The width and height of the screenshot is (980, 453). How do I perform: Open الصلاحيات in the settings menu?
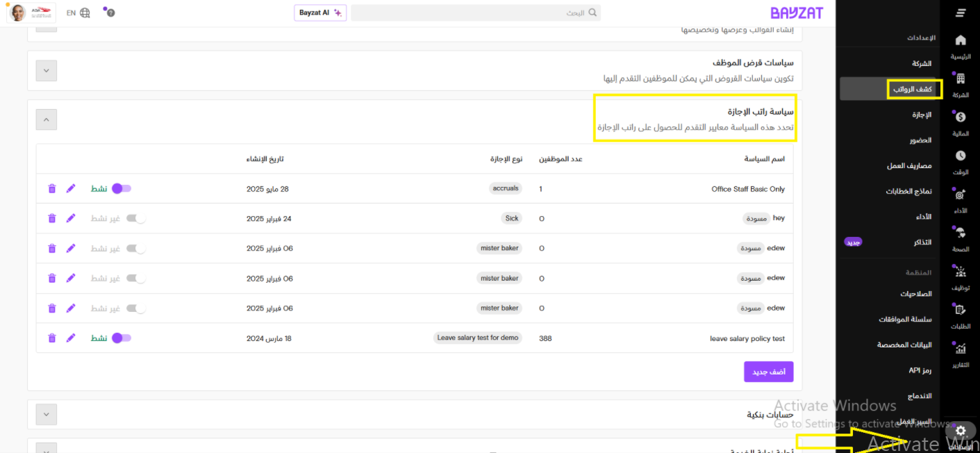[916, 294]
